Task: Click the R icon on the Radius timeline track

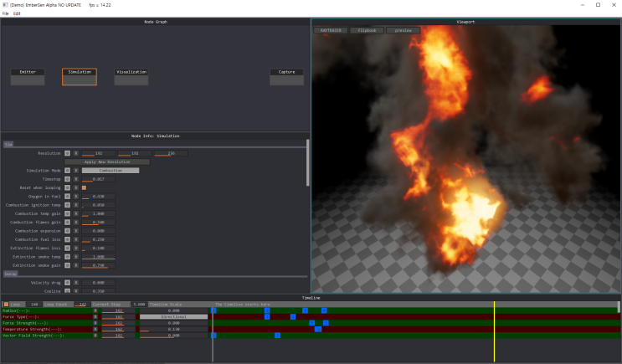Action: pos(95,310)
